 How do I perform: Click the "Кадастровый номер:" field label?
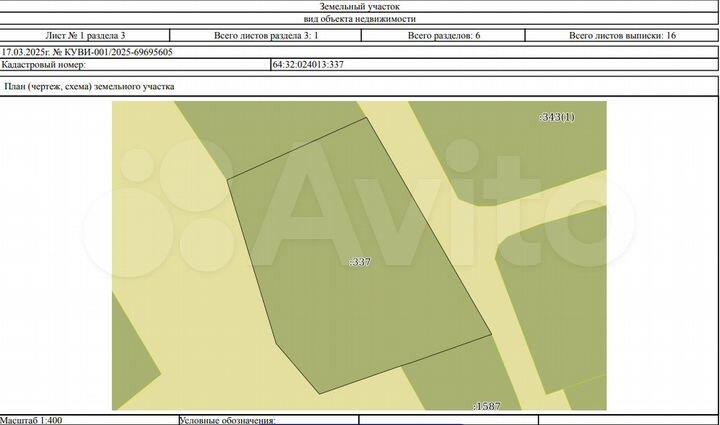[45, 64]
